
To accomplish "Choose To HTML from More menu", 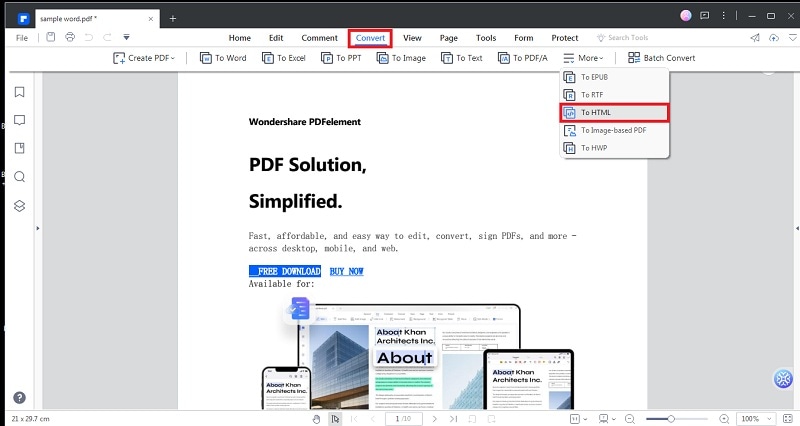I will coord(614,113).
